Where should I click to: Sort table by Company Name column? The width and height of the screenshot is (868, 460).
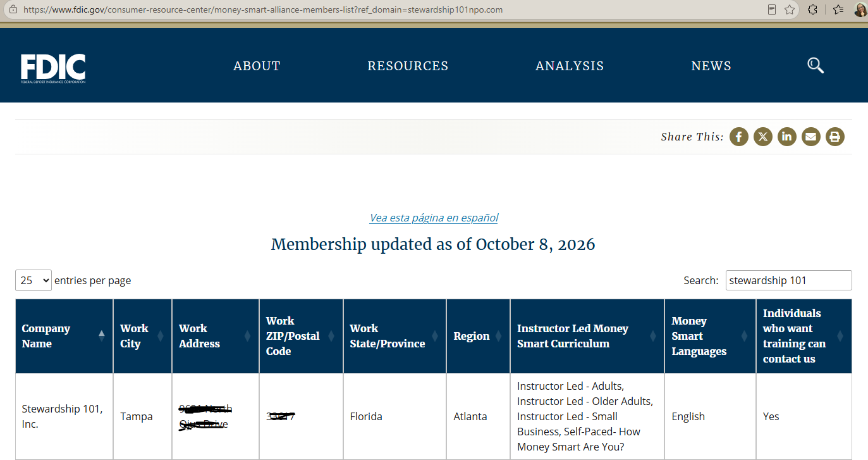point(64,336)
